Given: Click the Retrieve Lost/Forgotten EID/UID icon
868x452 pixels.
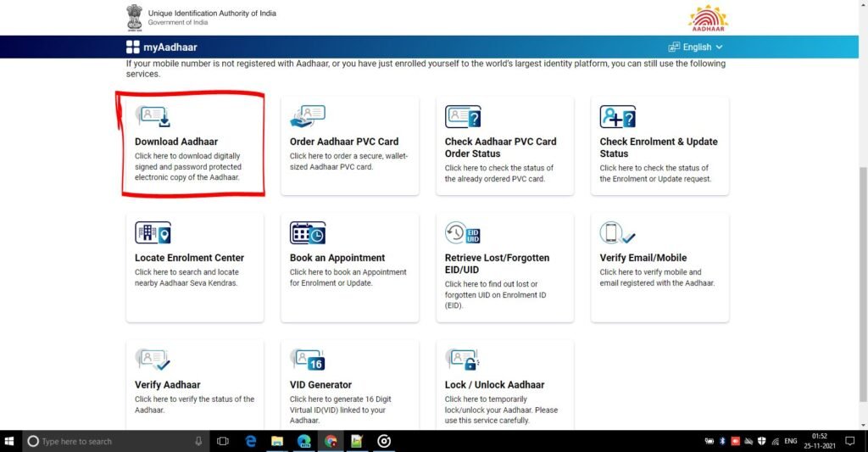Looking at the screenshot, I should click(x=463, y=232).
